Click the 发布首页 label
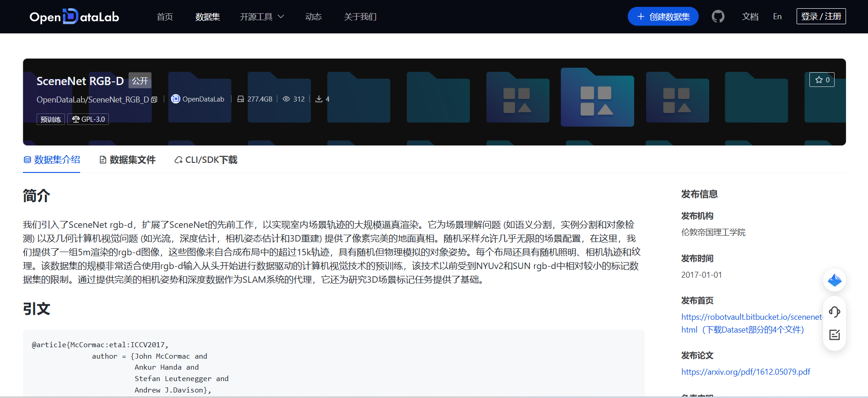 697,301
